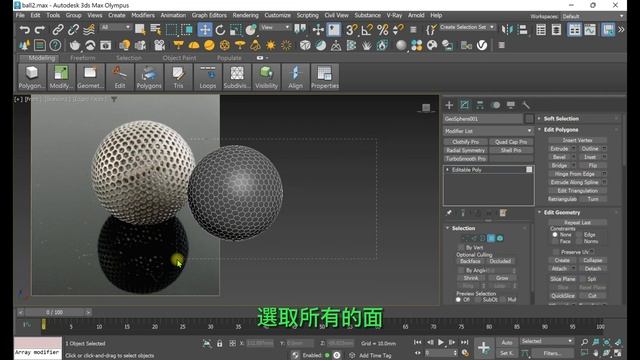
Task: Toggle the By Angle checkbox
Action: pyautogui.click(x=461, y=270)
